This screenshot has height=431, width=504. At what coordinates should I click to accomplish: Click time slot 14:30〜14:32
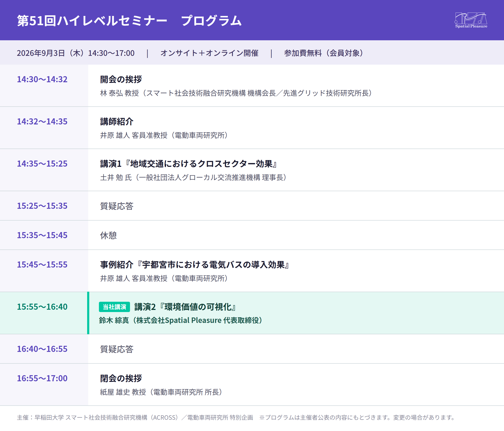pos(42,79)
